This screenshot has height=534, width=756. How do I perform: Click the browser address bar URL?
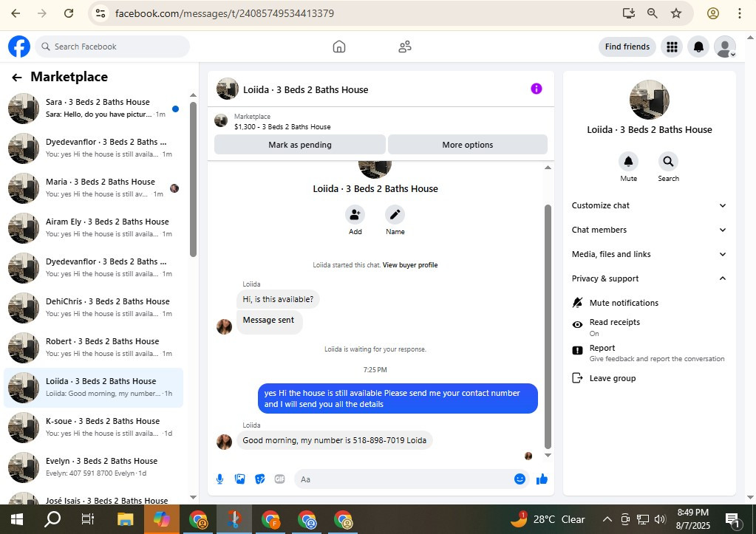(224, 13)
